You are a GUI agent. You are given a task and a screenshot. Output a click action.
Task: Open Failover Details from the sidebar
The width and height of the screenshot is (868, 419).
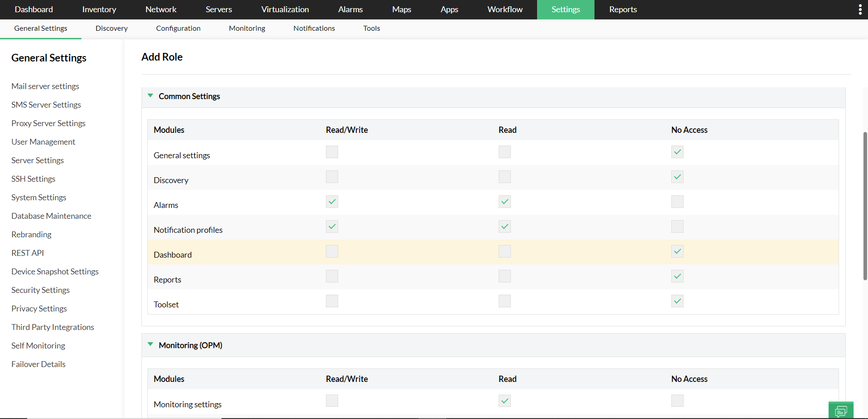coord(38,364)
